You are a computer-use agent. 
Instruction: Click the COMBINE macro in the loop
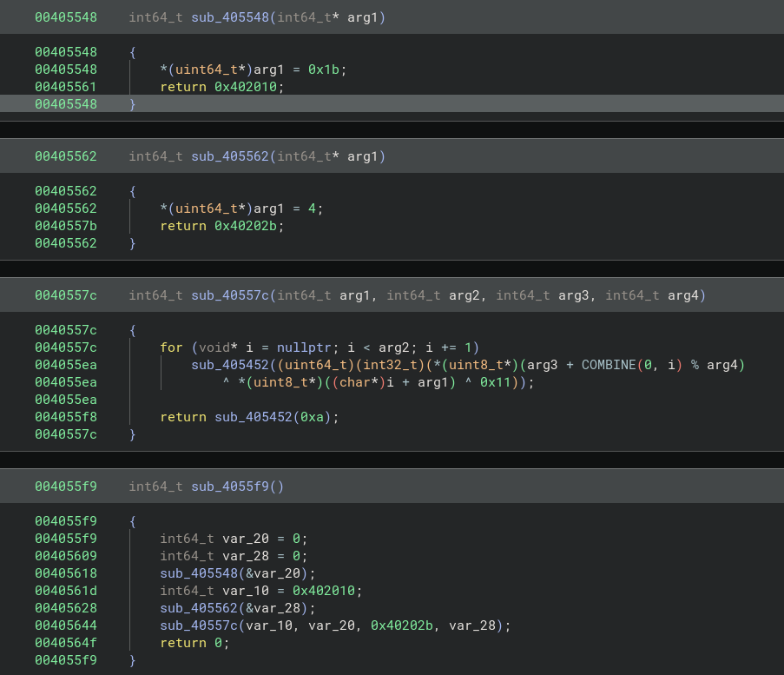[x=609, y=365]
